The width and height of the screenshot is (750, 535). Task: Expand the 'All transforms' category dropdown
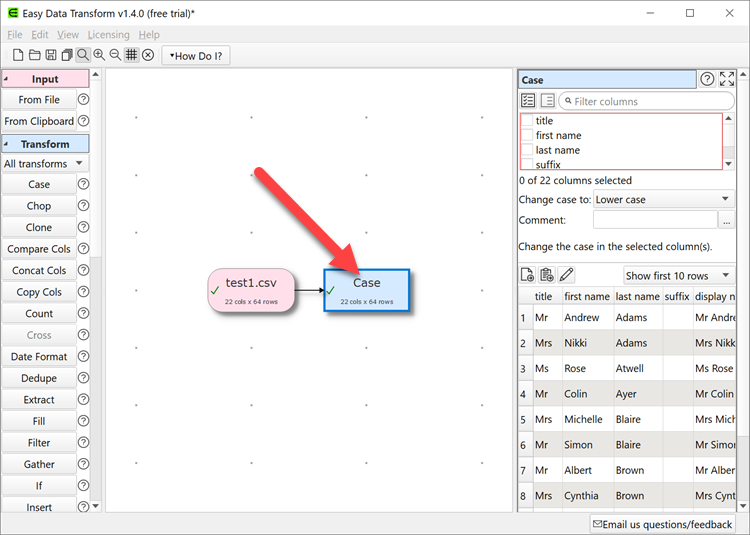tap(45, 163)
